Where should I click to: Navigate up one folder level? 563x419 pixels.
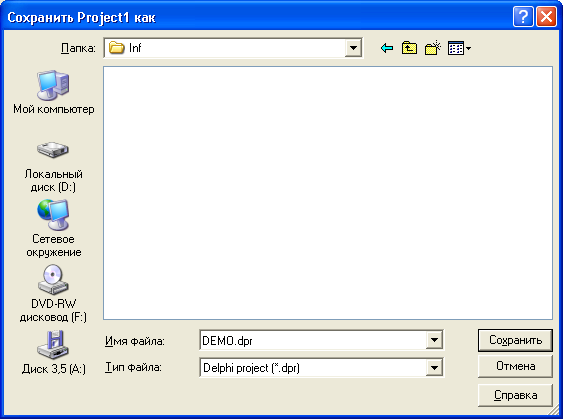409,48
